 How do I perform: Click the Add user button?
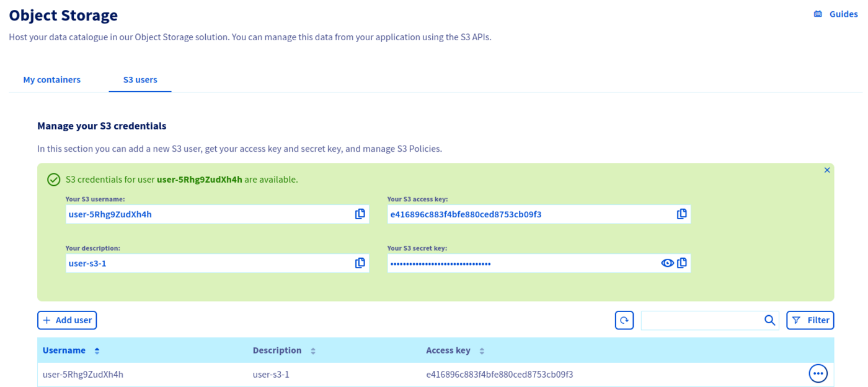tap(67, 320)
